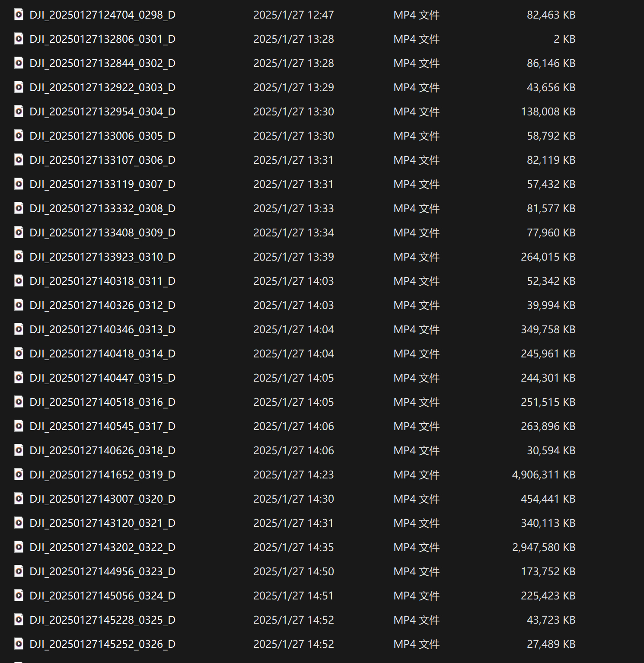Click the file icon for DJI_20250127140318_0311_D
The height and width of the screenshot is (663, 644).
(x=19, y=281)
